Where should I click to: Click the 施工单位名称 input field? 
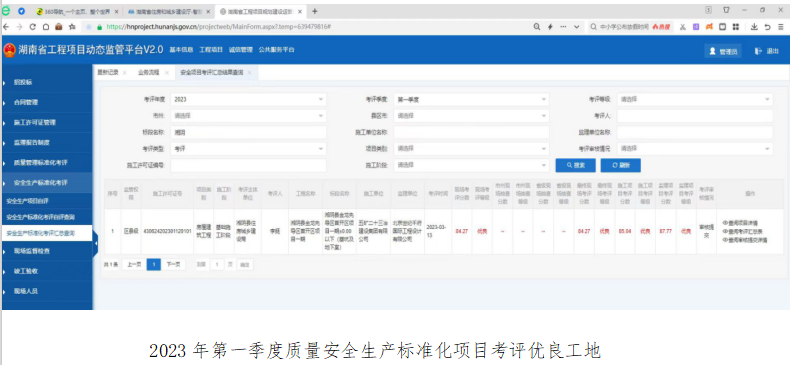pyautogui.click(x=471, y=132)
